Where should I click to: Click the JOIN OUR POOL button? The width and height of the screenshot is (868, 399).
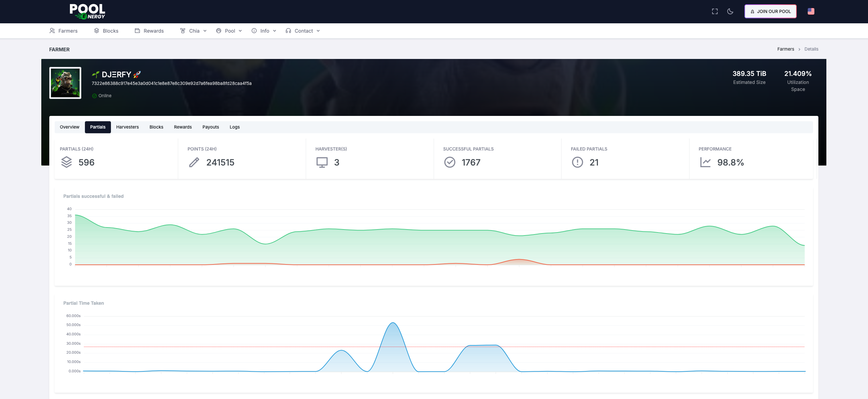coord(770,11)
